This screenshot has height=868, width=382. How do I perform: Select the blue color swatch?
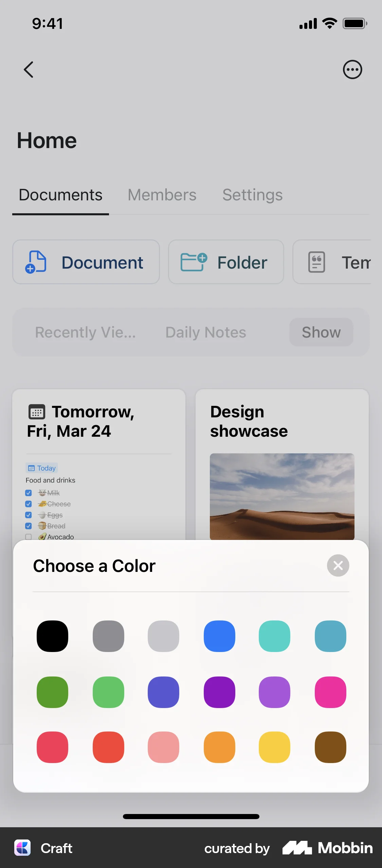coord(219,636)
